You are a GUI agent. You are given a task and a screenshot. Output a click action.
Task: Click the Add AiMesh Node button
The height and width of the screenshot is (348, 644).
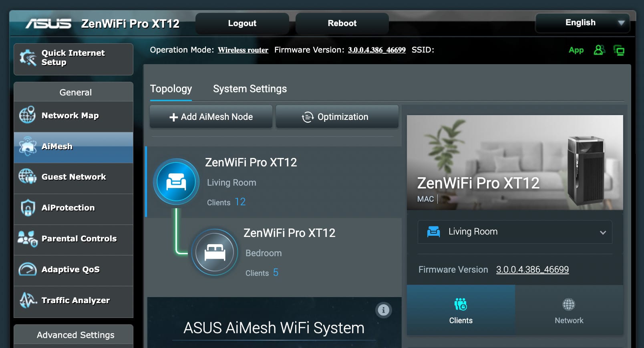[x=211, y=117]
